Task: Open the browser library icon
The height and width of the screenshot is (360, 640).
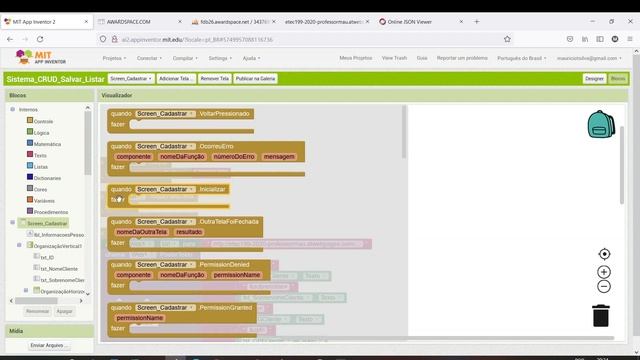Action: pos(585,39)
